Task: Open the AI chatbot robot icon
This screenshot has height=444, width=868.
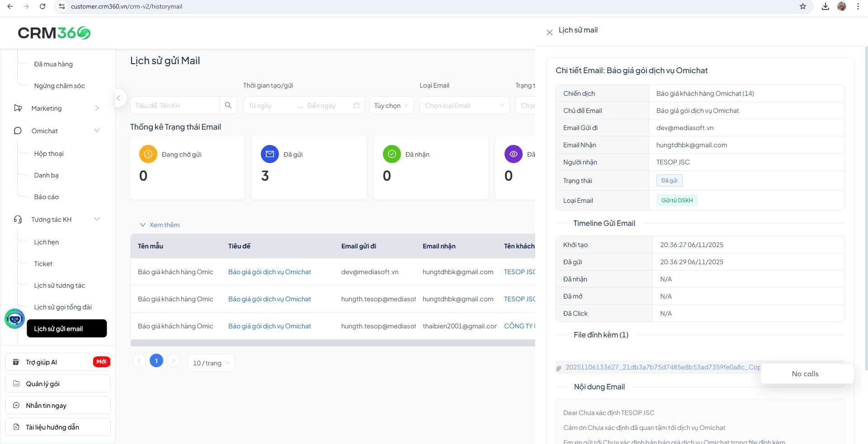Action: 14,319
